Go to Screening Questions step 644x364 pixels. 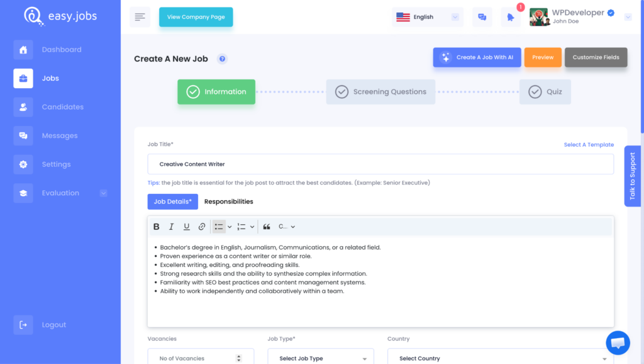pyautogui.click(x=380, y=92)
